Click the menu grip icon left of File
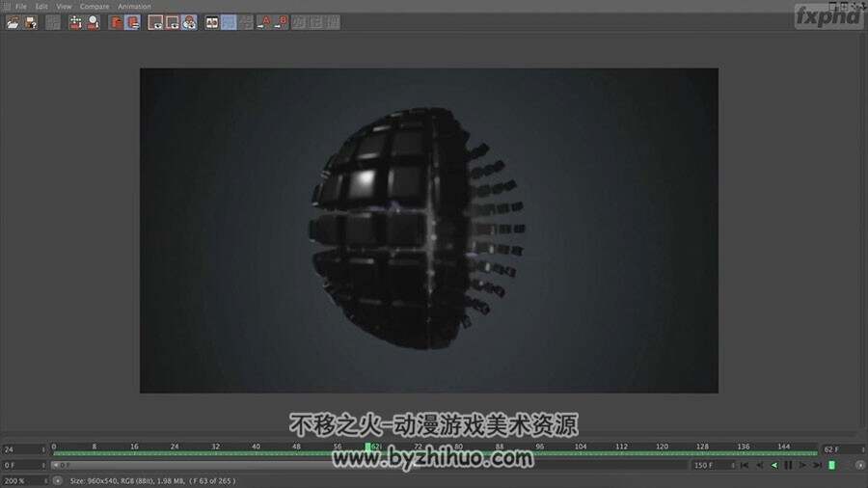The image size is (868, 488). 7,6
